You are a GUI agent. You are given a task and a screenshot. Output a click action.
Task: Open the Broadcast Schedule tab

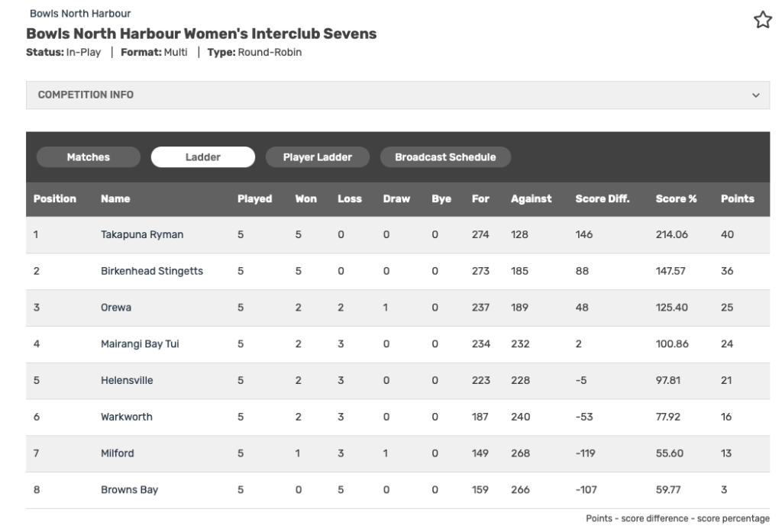pyautogui.click(x=445, y=157)
